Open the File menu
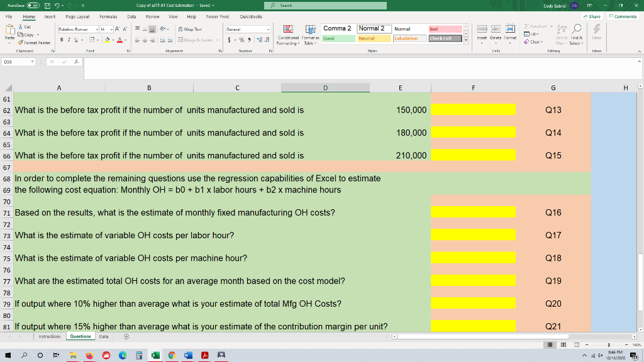The width and height of the screenshot is (644, 362). (x=9, y=16)
